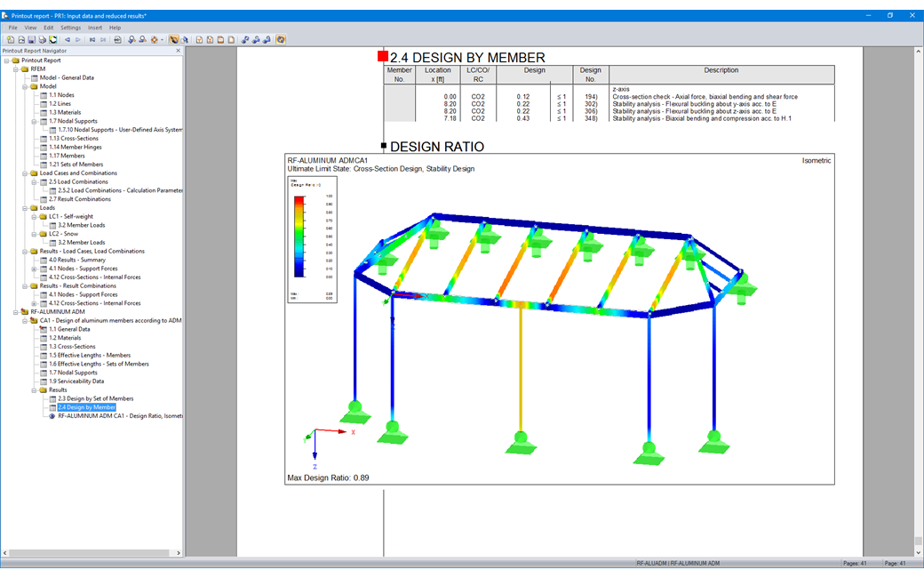The width and height of the screenshot is (924, 578).
Task: Select 4.0 Results - Summary item
Action: [x=77, y=260]
